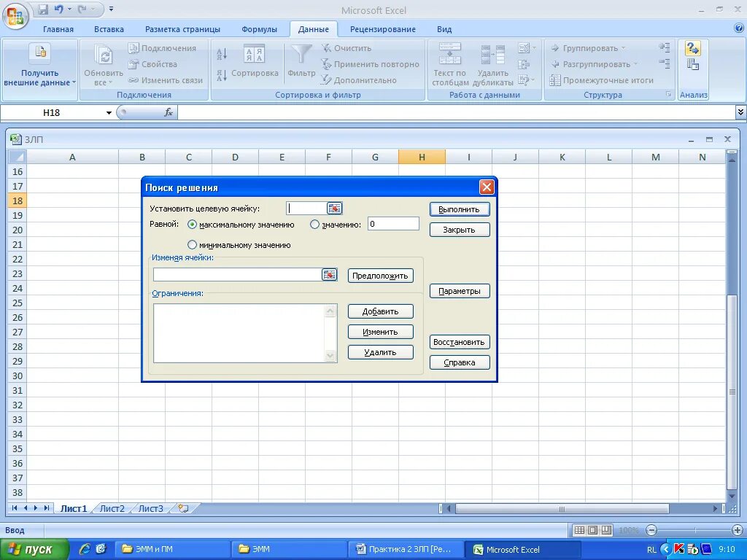Screen dimensions: 747x560
Task: Click the zoom out minus button
Action: click(x=651, y=530)
